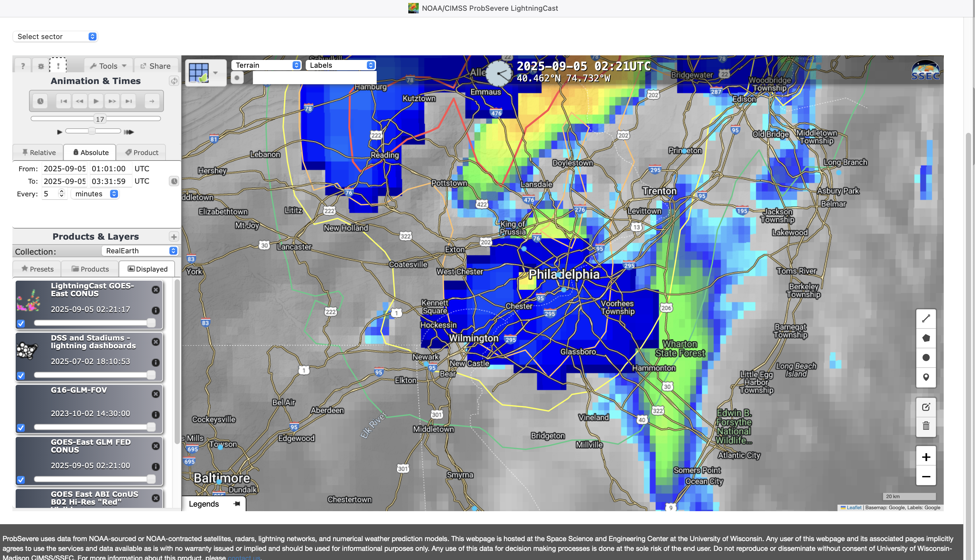Disable GOES-East GLM FED CONUS checkbox

21,480
